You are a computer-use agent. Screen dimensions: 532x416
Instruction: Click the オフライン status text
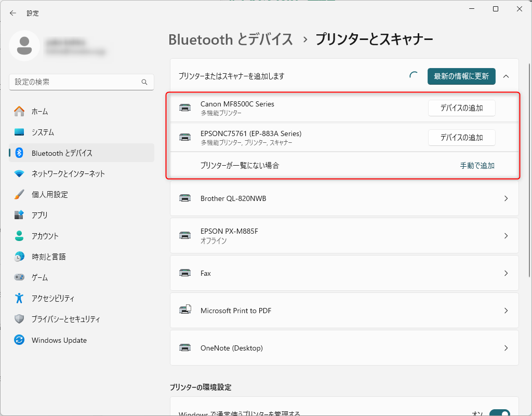(214, 240)
